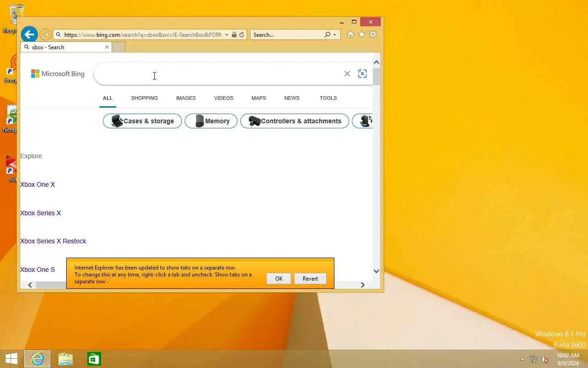This screenshot has width=588, height=368.
Task: Open the Home page icon
Action: click(x=351, y=34)
